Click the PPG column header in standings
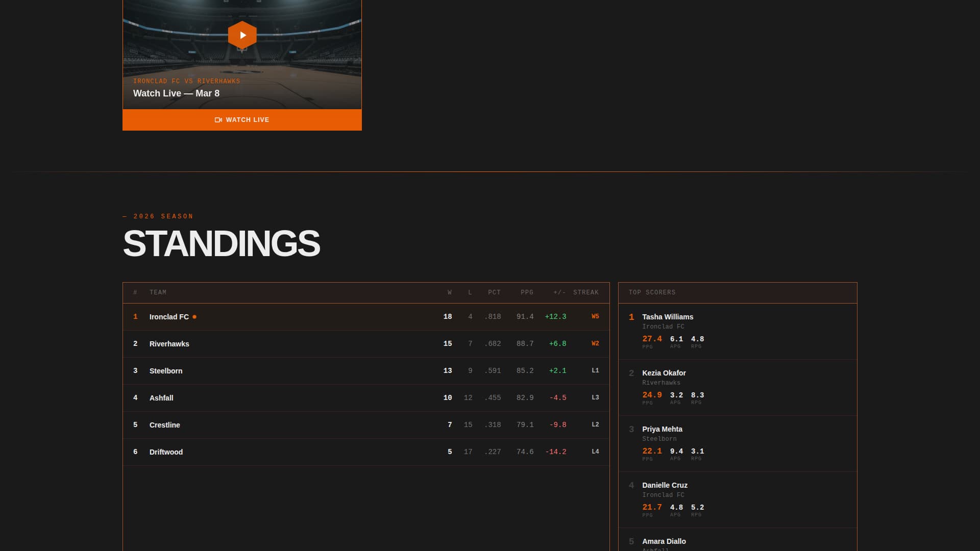Viewport: 980px width, 551px height. click(527, 292)
